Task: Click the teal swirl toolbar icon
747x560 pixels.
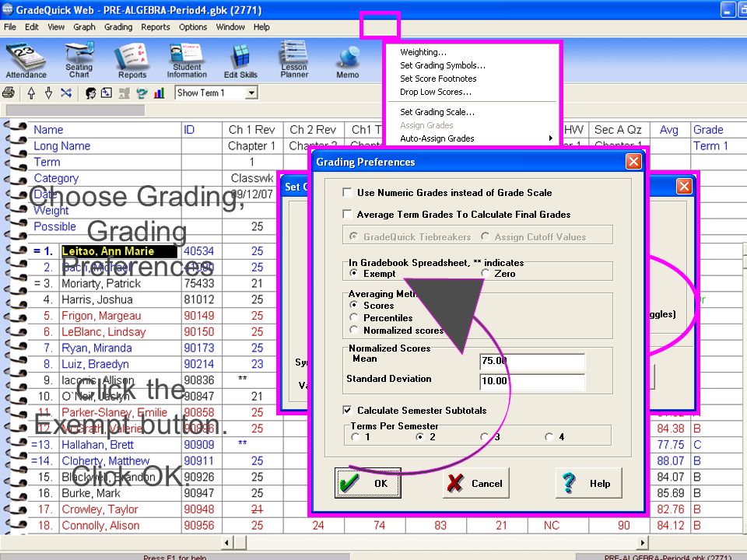Action: (142, 93)
